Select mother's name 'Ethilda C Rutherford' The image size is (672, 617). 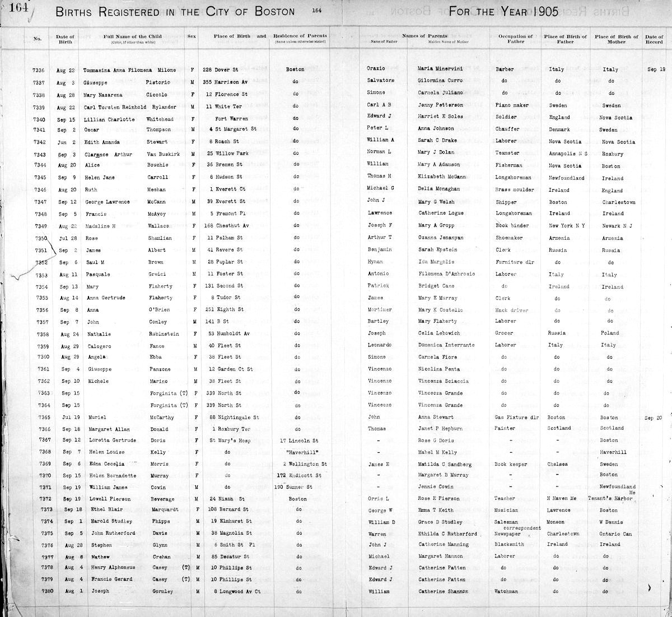click(447, 534)
